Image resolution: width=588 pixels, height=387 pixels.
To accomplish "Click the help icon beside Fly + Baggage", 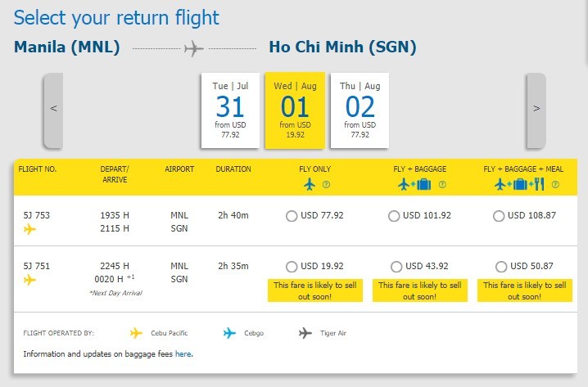I will (442, 185).
